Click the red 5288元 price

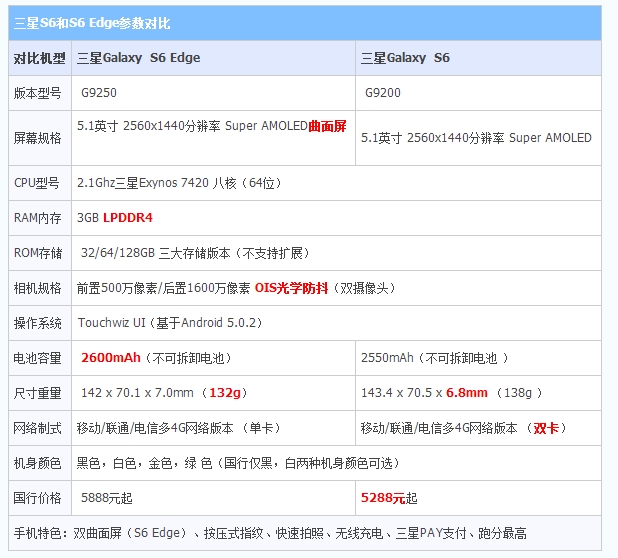(x=383, y=497)
